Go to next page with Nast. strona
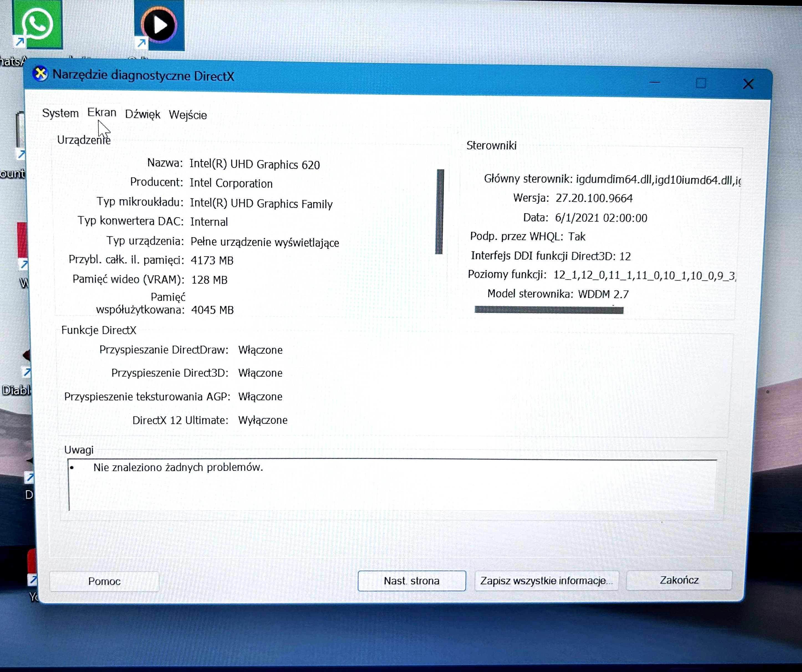 coord(412,581)
